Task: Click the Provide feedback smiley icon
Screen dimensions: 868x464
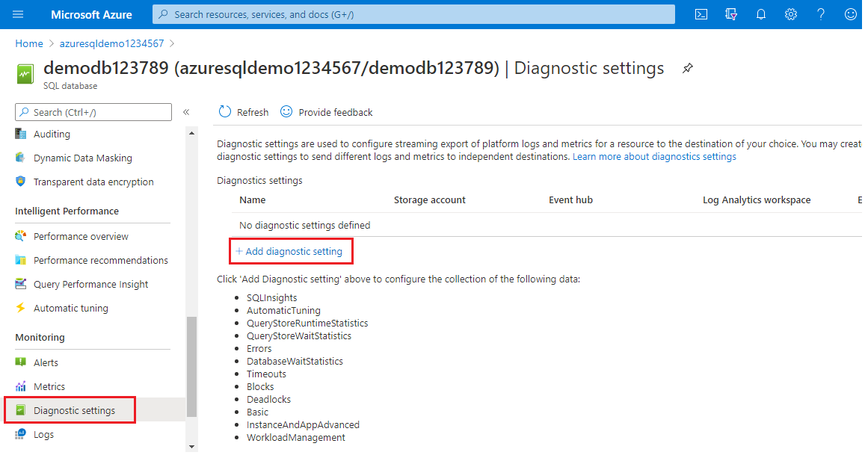Action: [x=286, y=112]
